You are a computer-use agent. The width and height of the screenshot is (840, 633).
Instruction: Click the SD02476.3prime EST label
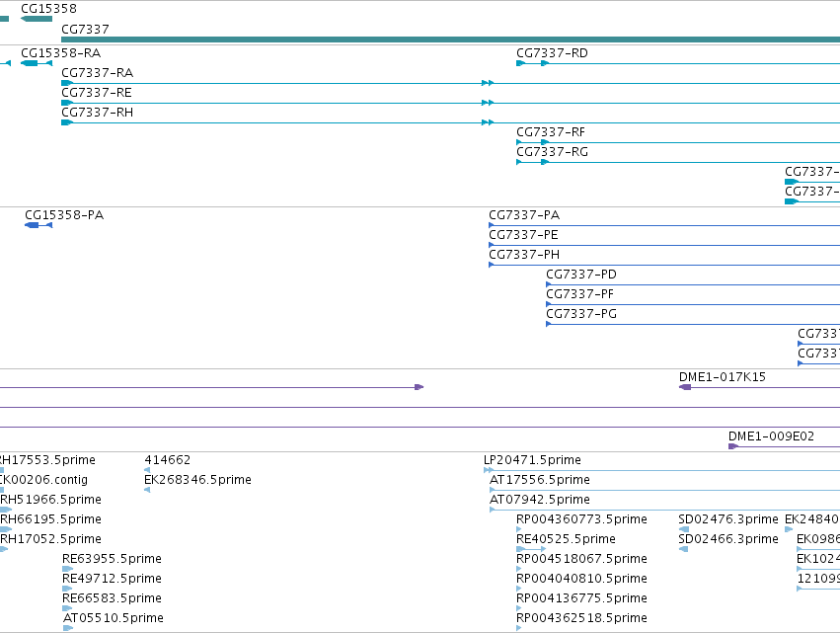728,519
